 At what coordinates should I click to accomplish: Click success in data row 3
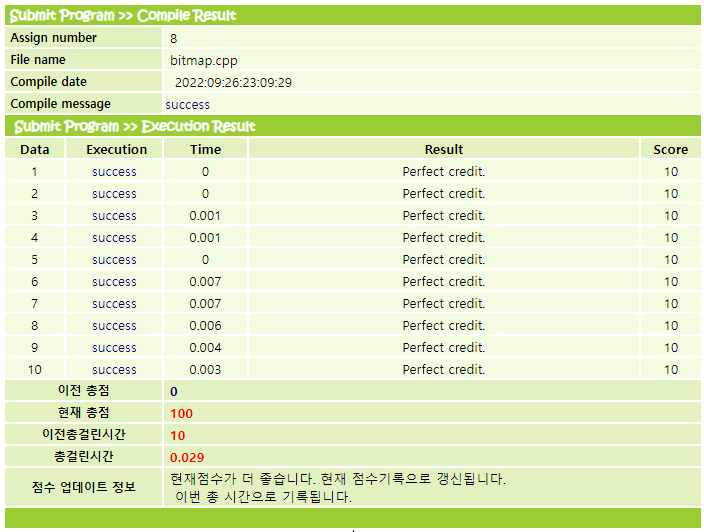[114, 216]
